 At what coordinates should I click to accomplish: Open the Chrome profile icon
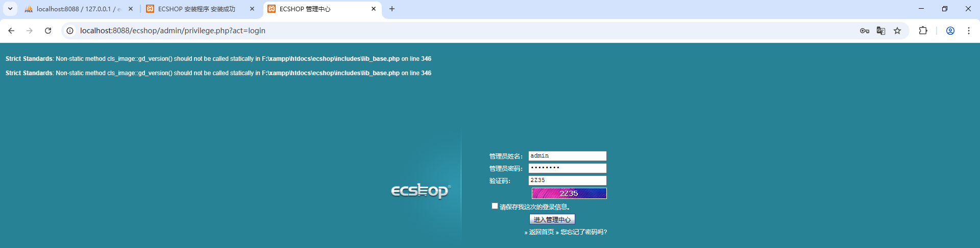pos(950,31)
